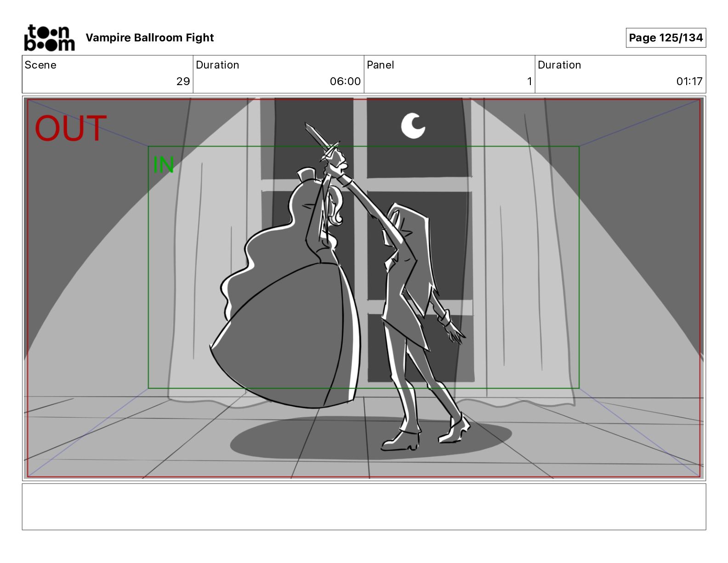Screen dimensions: 728x563
Task: Select the title 'Vampire Ballroom Fight'
Action: 150,38
